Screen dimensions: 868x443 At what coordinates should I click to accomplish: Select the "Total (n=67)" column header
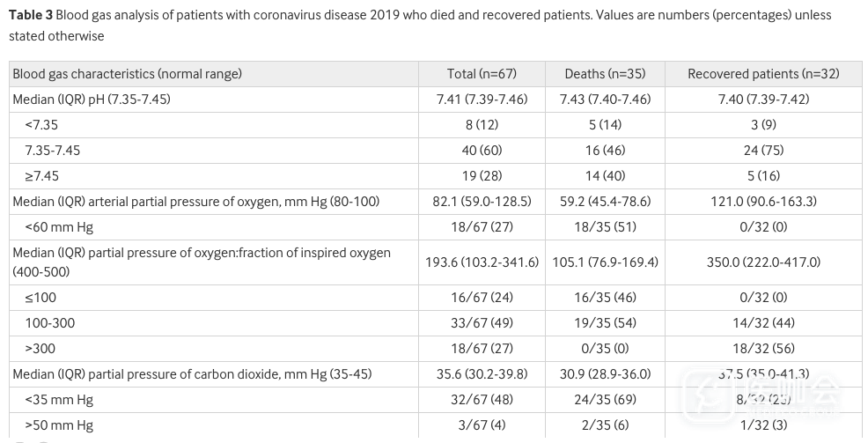coord(482,74)
